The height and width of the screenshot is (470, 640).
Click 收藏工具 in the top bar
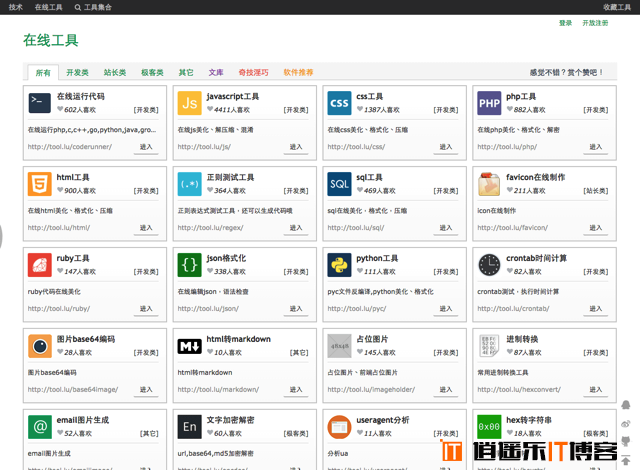tap(617, 7)
